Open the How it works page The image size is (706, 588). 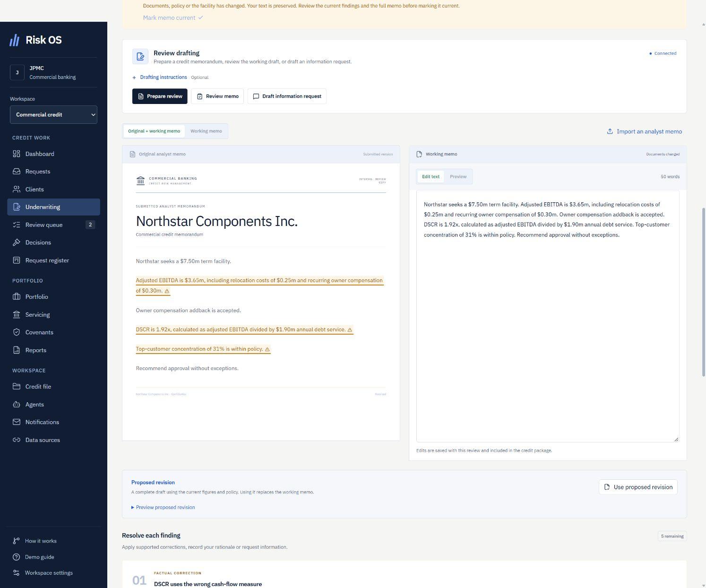point(41,541)
